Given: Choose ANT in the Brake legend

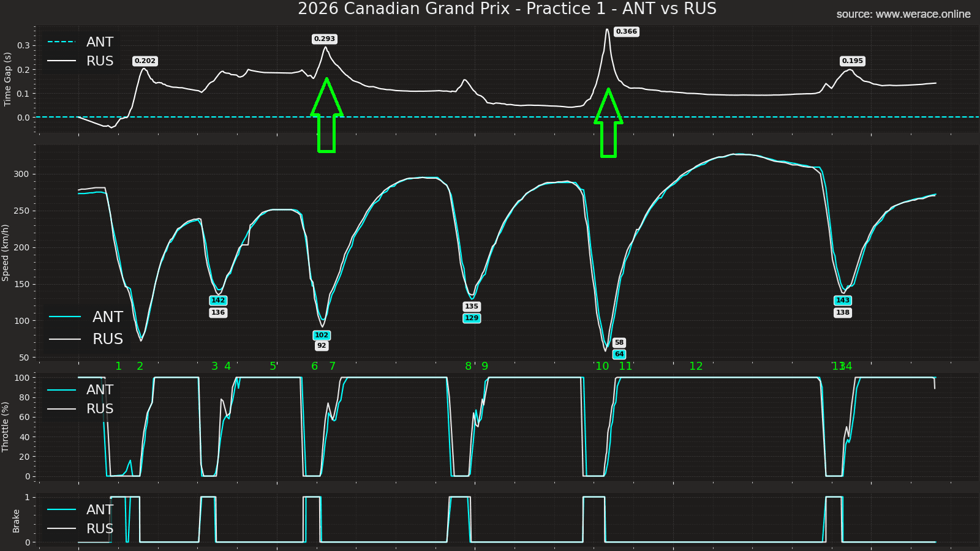Looking at the screenshot, I should coord(100,509).
